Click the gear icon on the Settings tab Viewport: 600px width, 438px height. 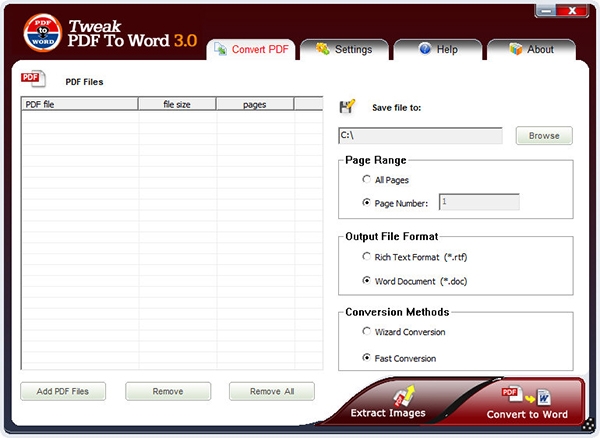click(x=323, y=49)
